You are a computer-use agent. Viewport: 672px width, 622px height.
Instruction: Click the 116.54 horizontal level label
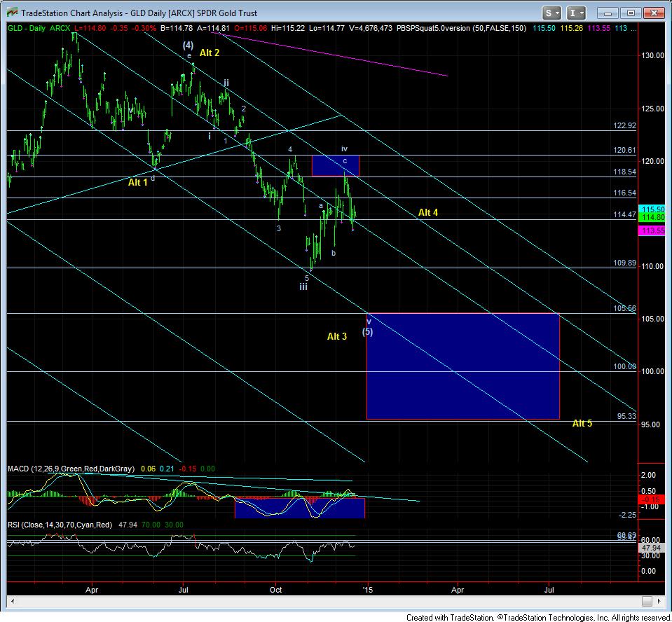[x=624, y=193]
